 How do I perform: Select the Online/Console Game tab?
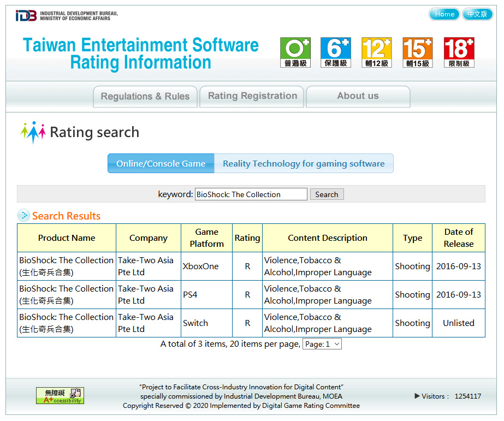pyautogui.click(x=161, y=163)
